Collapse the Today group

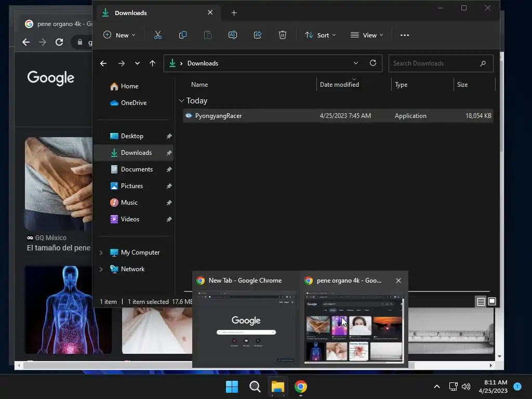click(x=181, y=101)
